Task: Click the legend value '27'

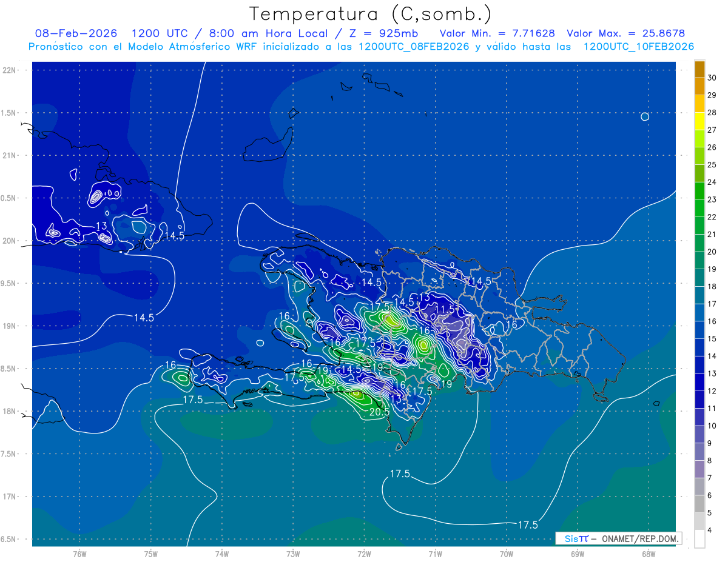Action: [712, 130]
